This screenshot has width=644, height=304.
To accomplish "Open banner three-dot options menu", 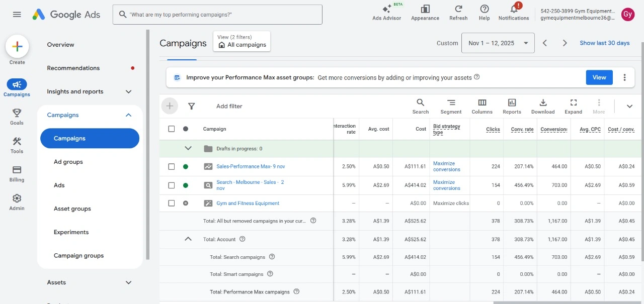I will point(624,77).
